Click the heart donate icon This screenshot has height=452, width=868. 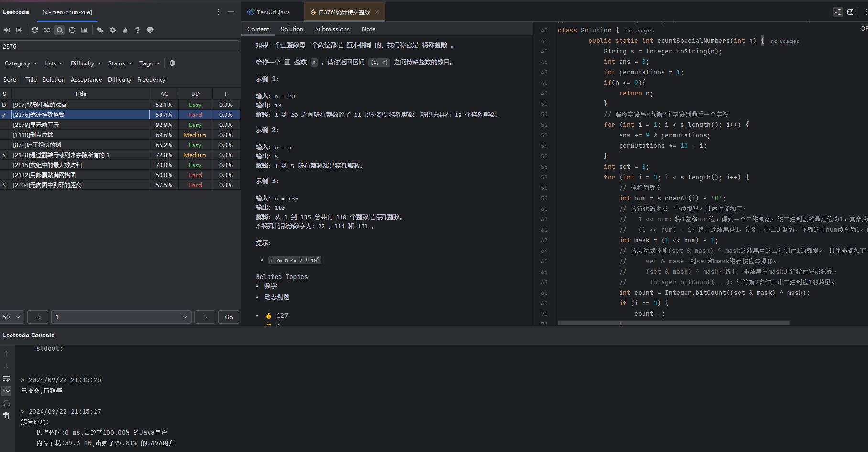[x=150, y=30]
